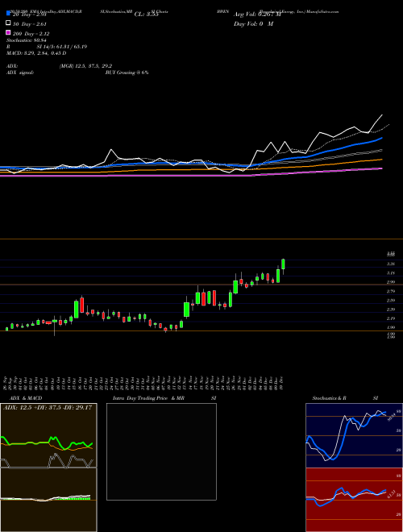The height and width of the screenshot is (532, 403).
Task: Open the red RSI chart panel
Action: tap(354, 500)
